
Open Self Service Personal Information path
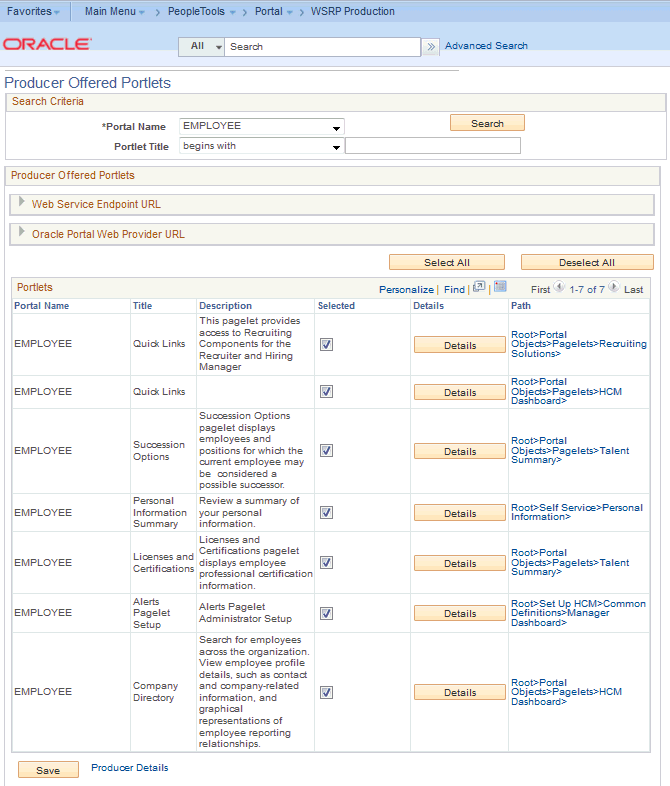click(577, 512)
